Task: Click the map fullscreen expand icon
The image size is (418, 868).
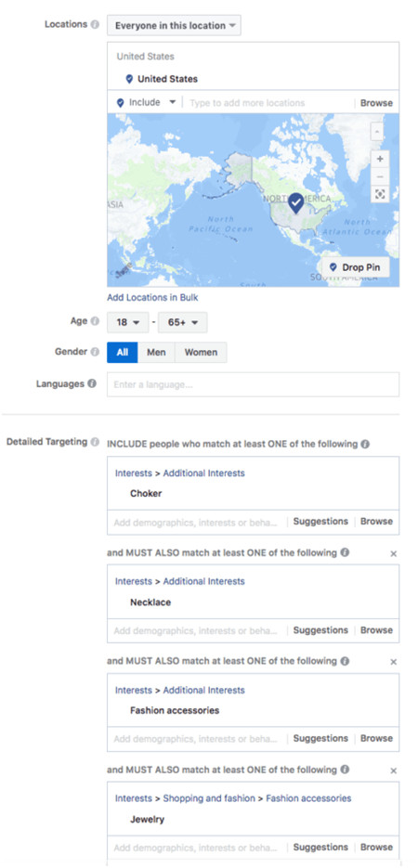Action: pyautogui.click(x=380, y=194)
